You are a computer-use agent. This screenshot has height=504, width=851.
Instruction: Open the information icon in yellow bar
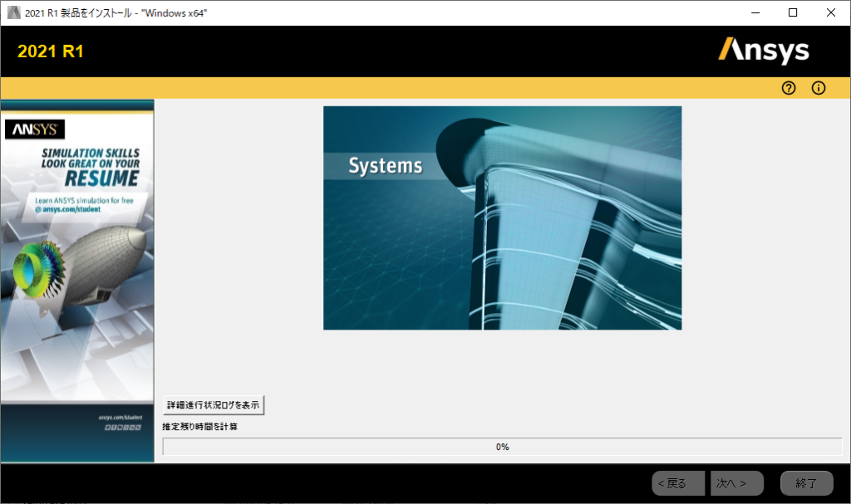[x=819, y=88]
